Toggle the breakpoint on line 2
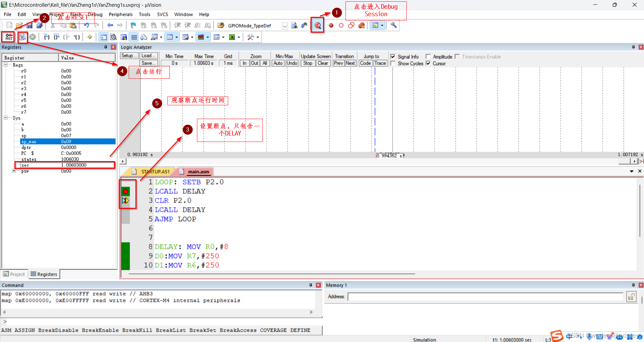 tap(126, 191)
